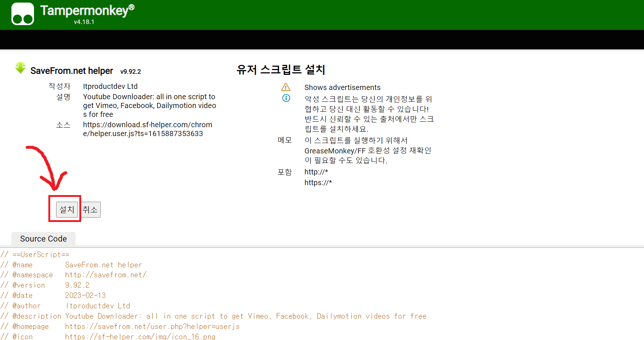644x340 pixels.
Task: Click the 설치 install button
Action: tap(67, 209)
